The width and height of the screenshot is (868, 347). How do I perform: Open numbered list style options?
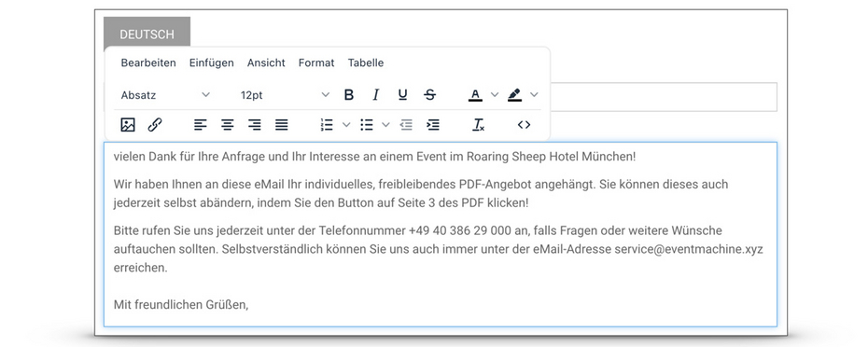click(346, 125)
